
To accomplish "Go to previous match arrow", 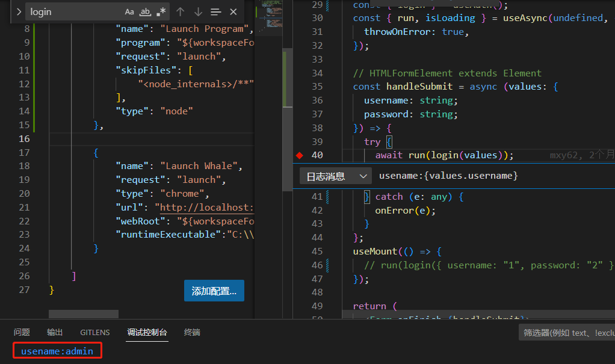I will [181, 12].
